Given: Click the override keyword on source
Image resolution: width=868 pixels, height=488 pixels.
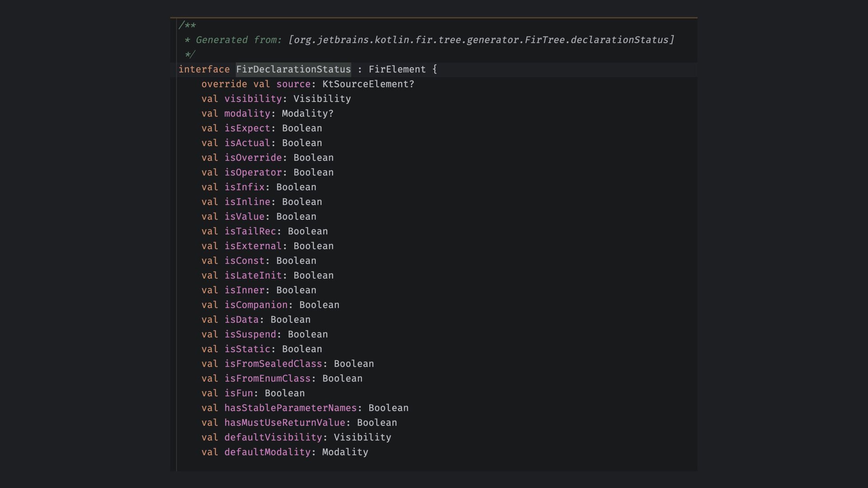Looking at the screenshot, I should 224,84.
